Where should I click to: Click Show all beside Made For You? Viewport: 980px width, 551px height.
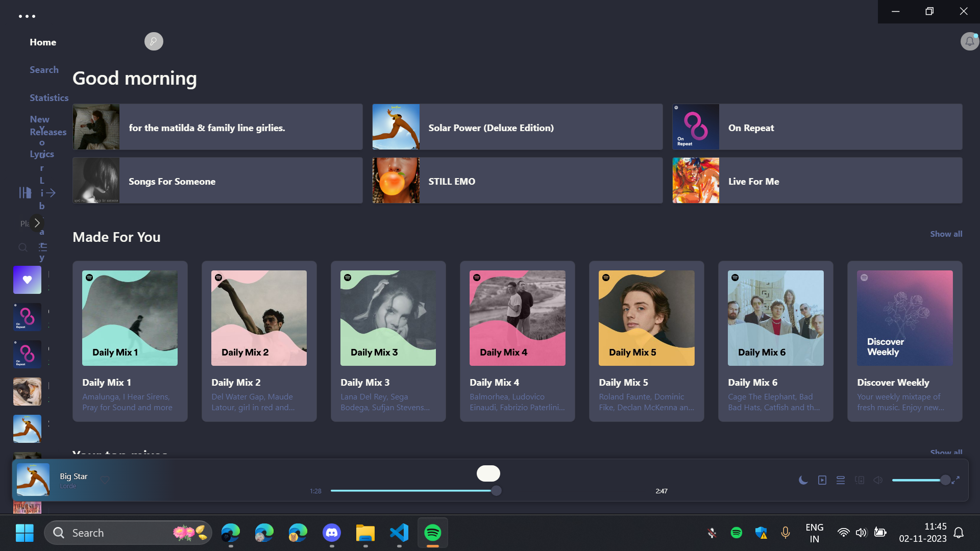tap(945, 234)
